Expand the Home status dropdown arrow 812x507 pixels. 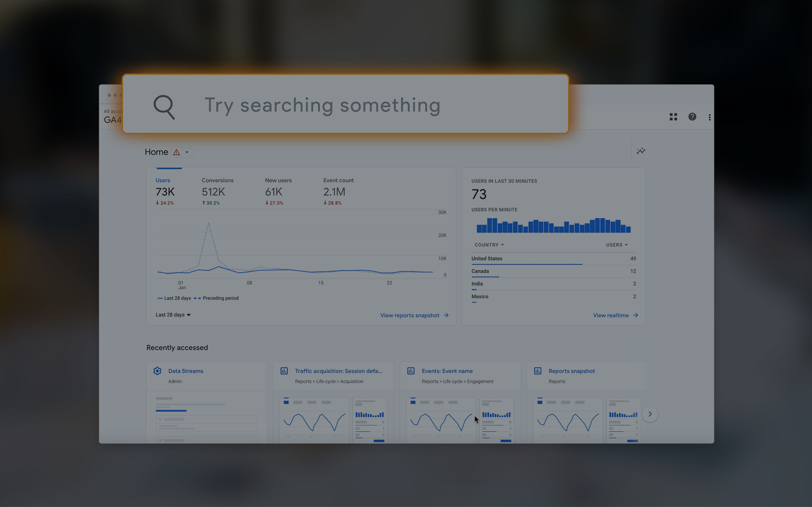tap(187, 152)
